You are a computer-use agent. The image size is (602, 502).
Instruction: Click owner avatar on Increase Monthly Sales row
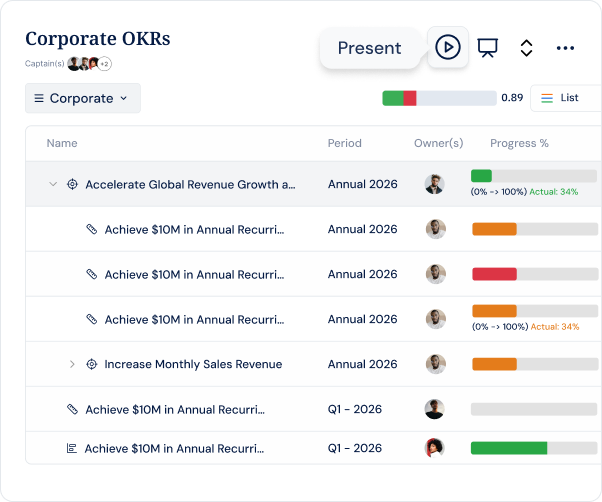tap(436, 364)
